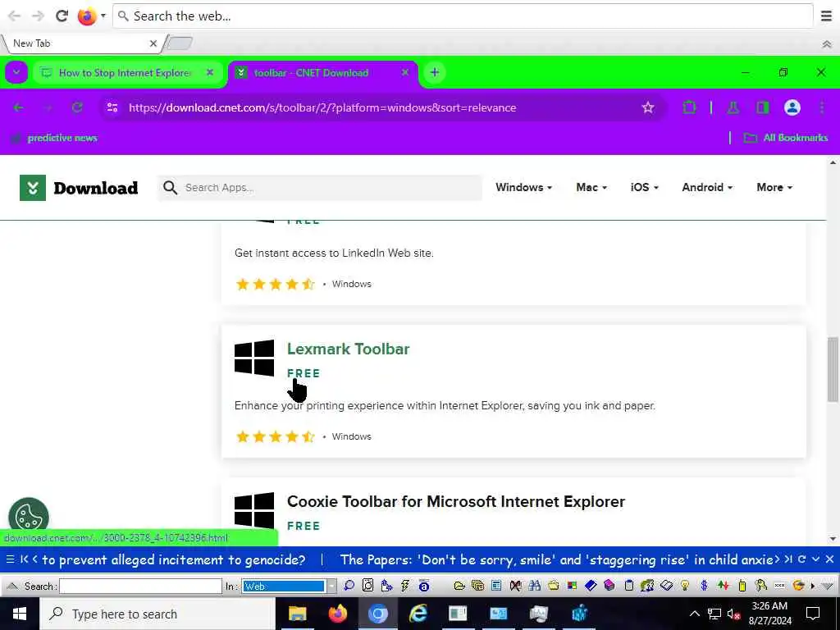Open the Firefox hamburger menu
Viewport: 840px width, 630px height.
[826, 16]
